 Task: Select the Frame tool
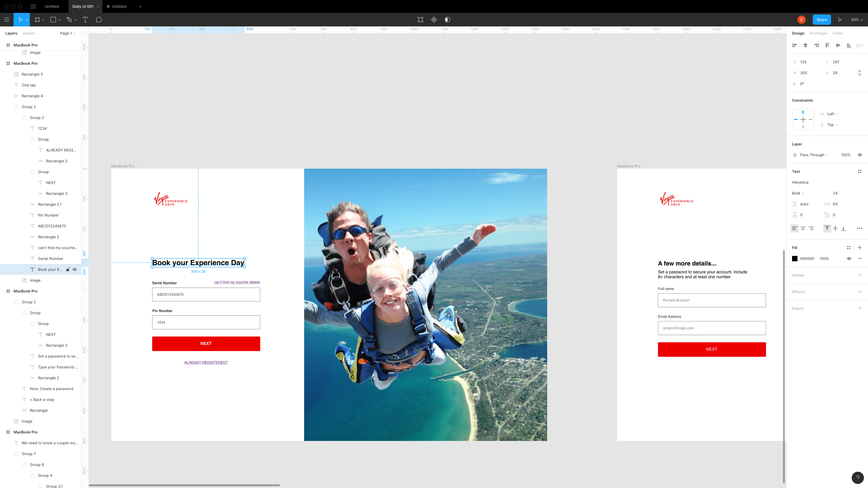tap(37, 20)
